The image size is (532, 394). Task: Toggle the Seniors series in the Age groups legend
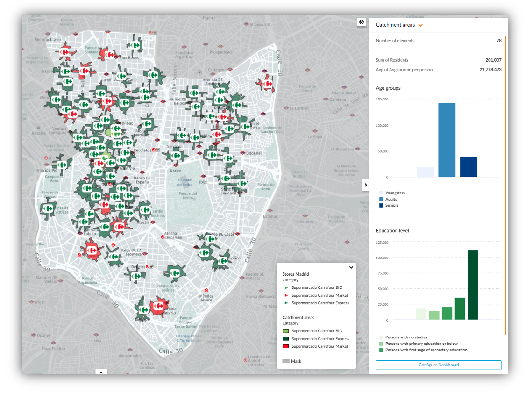(389, 205)
